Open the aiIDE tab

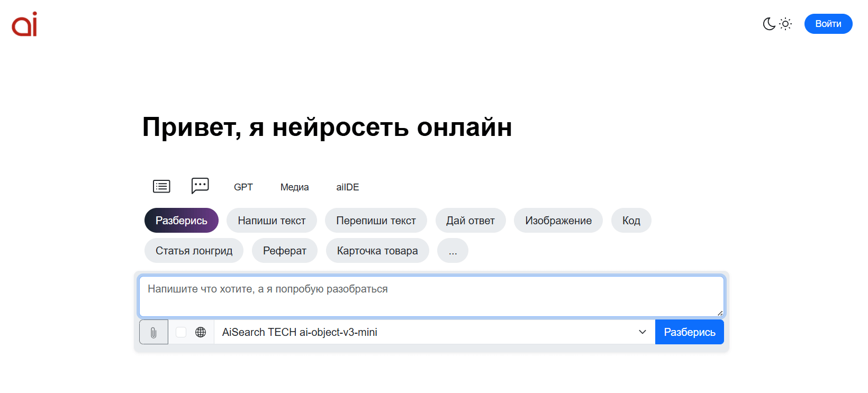(348, 187)
